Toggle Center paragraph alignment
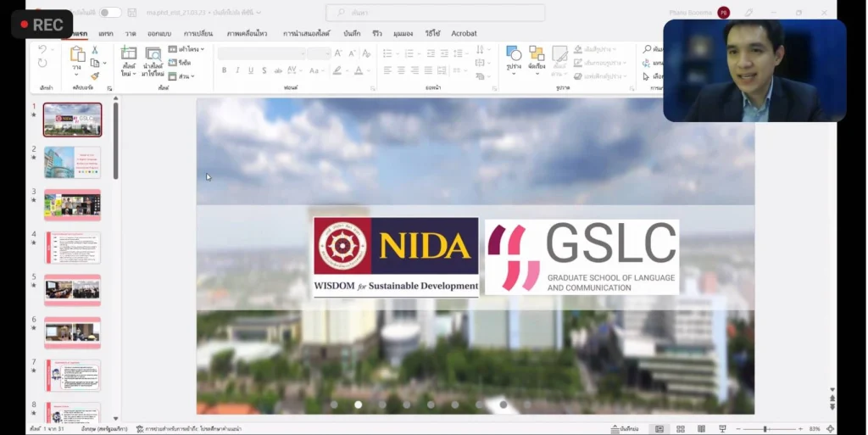 click(401, 70)
